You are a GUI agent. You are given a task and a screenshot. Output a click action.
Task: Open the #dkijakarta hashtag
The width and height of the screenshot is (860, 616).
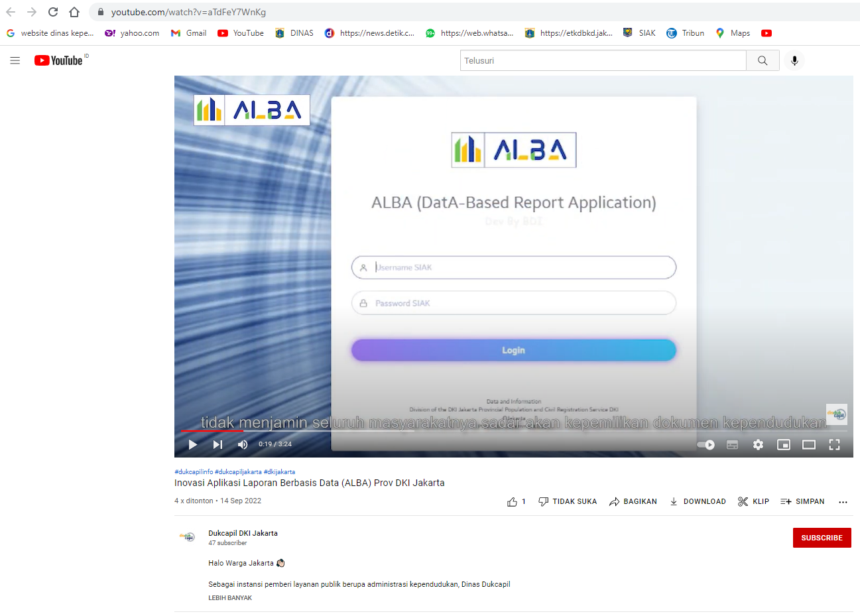click(279, 472)
